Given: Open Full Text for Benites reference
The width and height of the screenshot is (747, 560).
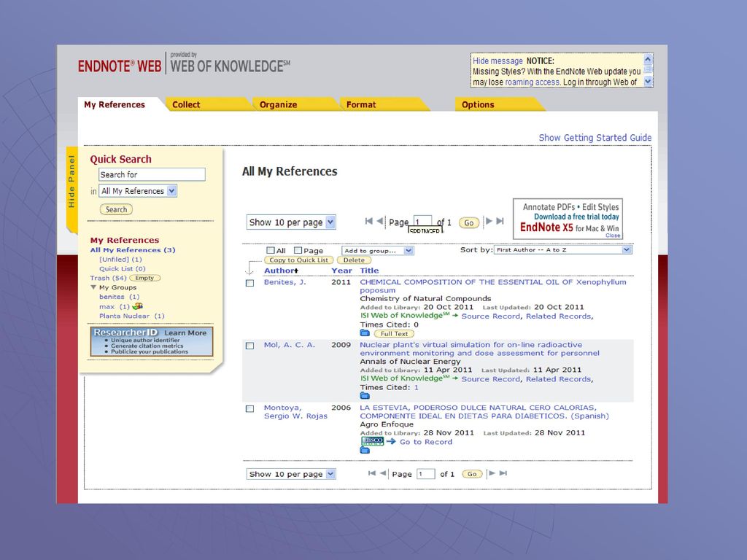Looking at the screenshot, I should pos(394,334).
